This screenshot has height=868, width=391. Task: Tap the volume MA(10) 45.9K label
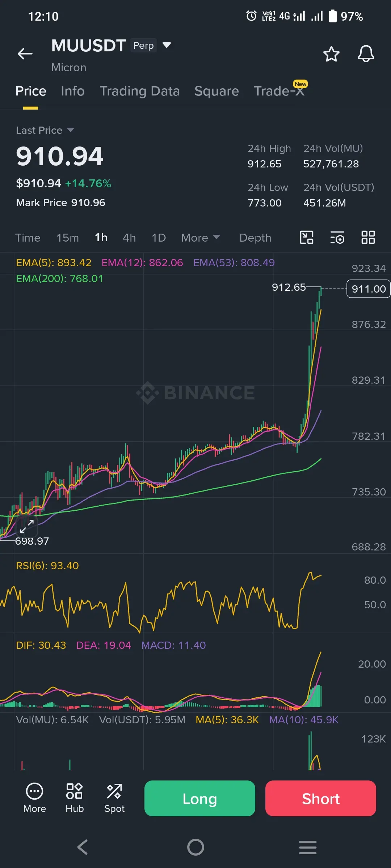point(304,720)
